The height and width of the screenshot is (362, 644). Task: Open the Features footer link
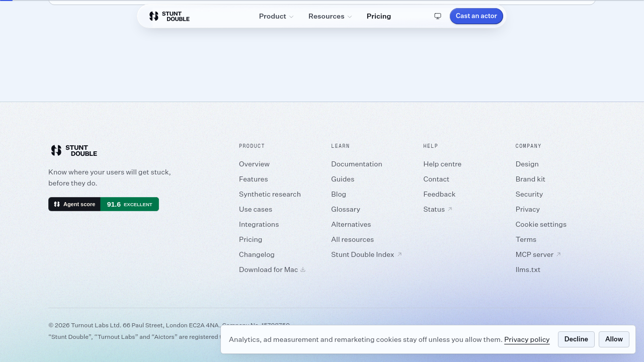click(254, 179)
